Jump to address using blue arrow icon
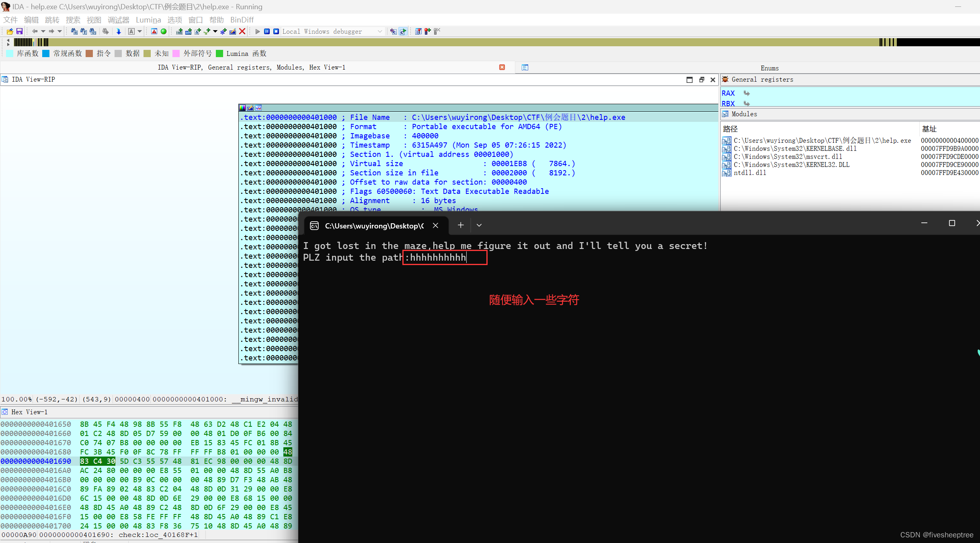 click(119, 31)
